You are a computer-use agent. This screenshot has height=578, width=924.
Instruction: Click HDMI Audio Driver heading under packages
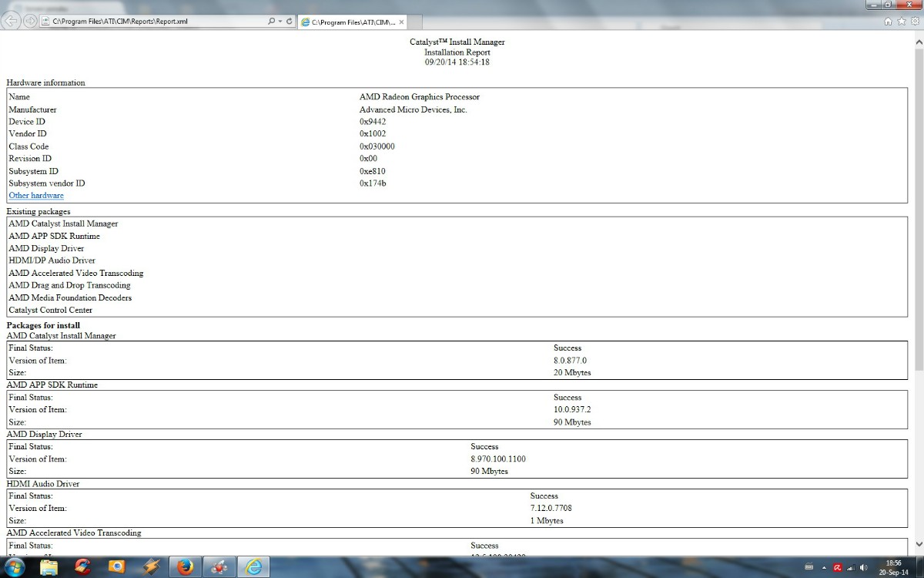click(x=43, y=484)
